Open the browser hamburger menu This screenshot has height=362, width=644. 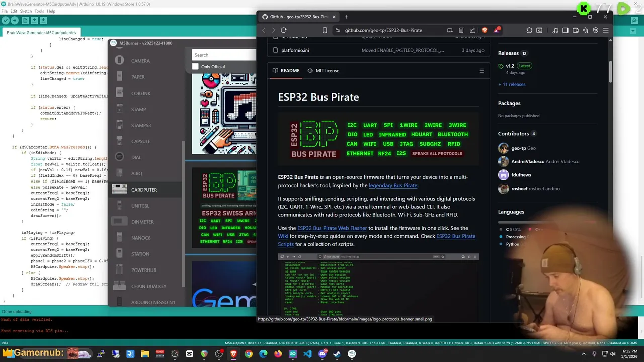coord(606,30)
